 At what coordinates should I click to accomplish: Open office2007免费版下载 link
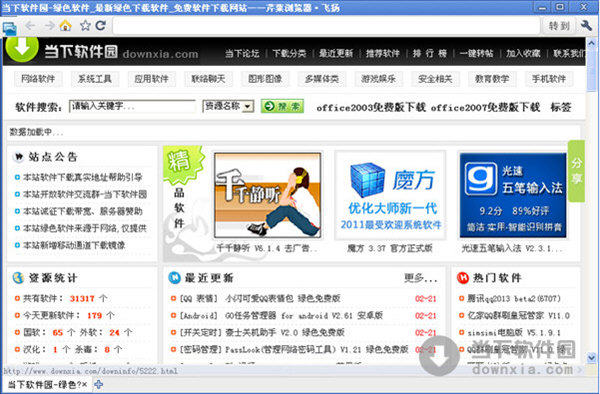pos(485,107)
